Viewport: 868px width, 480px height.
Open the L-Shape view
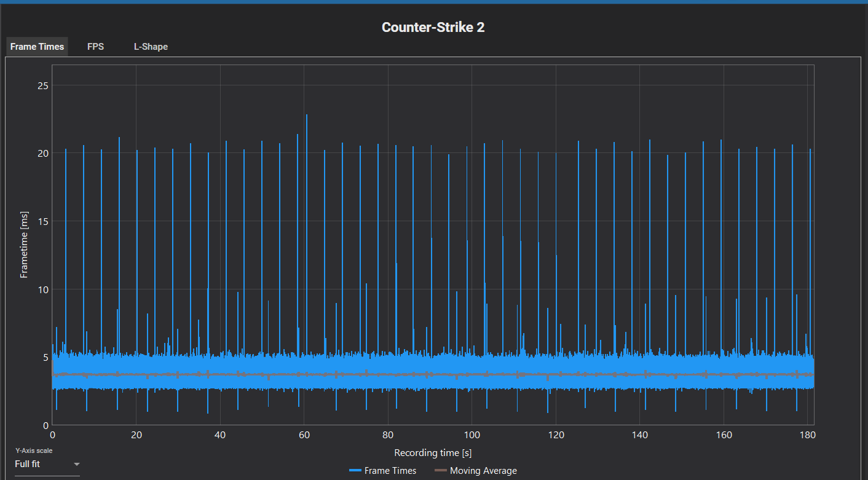click(151, 46)
